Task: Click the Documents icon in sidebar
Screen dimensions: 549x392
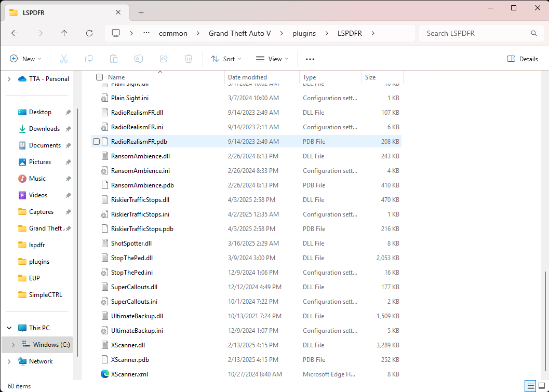Action: [22, 145]
